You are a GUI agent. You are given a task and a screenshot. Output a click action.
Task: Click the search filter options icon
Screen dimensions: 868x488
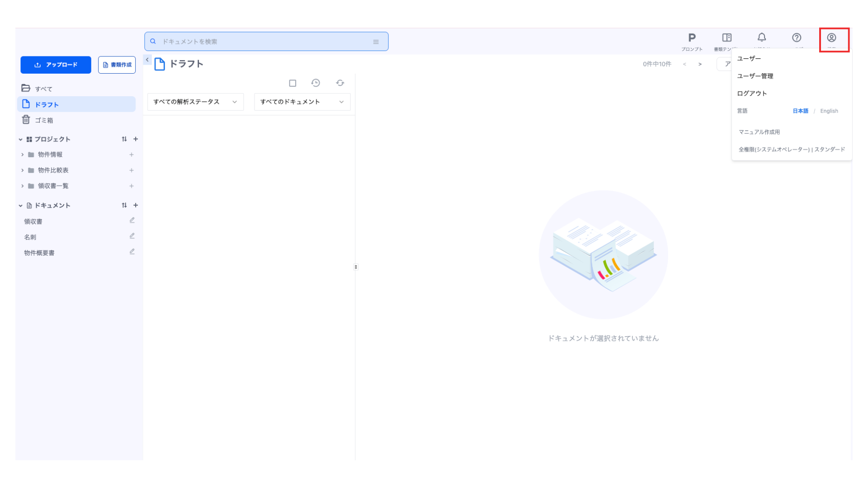(x=376, y=42)
